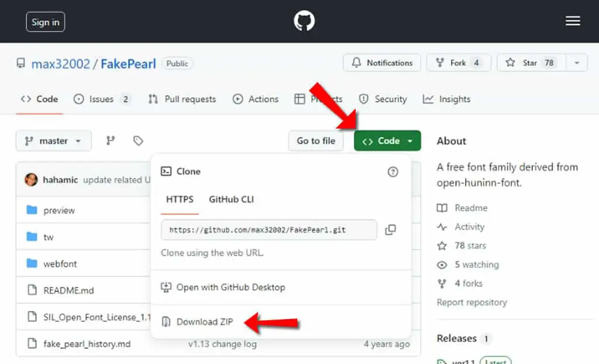Expand the Star lists dropdown arrow

(x=577, y=63)
